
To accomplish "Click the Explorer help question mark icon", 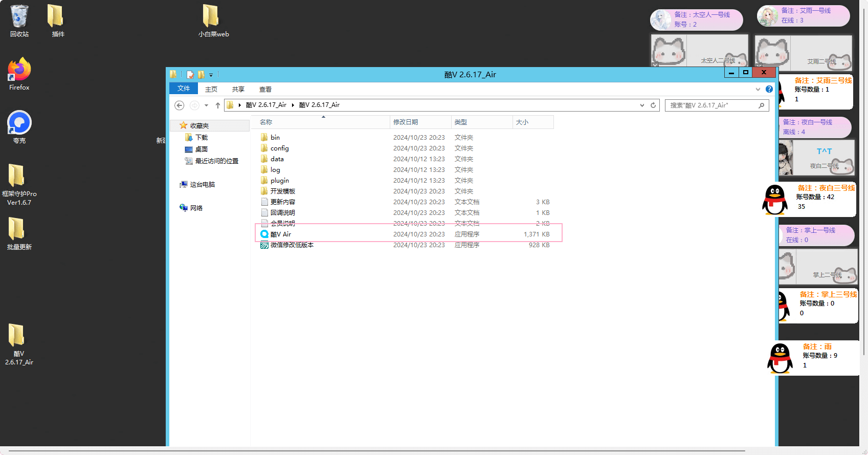I will pos(769,89).
